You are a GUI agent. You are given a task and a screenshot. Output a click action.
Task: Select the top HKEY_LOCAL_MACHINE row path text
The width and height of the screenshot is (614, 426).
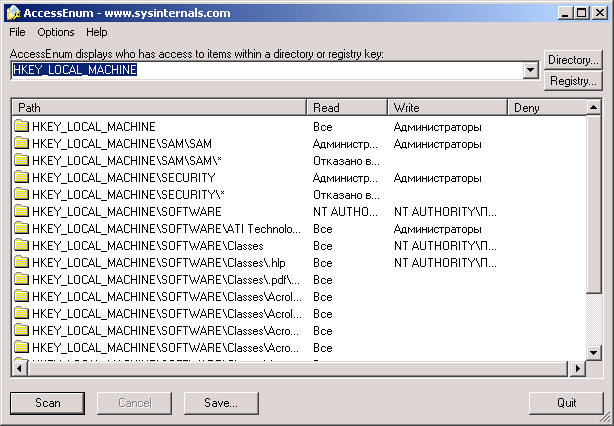94,127
